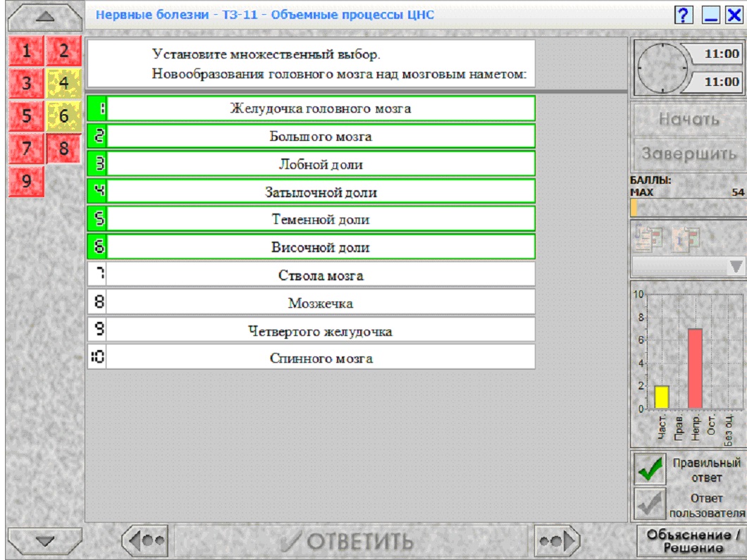747x560 pixels.
Task: Click the up arrow above question numbers
Action: tap(45, 17)
